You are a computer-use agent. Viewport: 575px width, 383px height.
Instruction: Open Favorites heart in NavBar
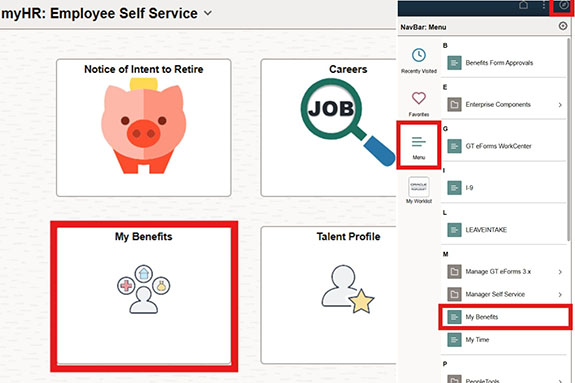pos(419,104)
